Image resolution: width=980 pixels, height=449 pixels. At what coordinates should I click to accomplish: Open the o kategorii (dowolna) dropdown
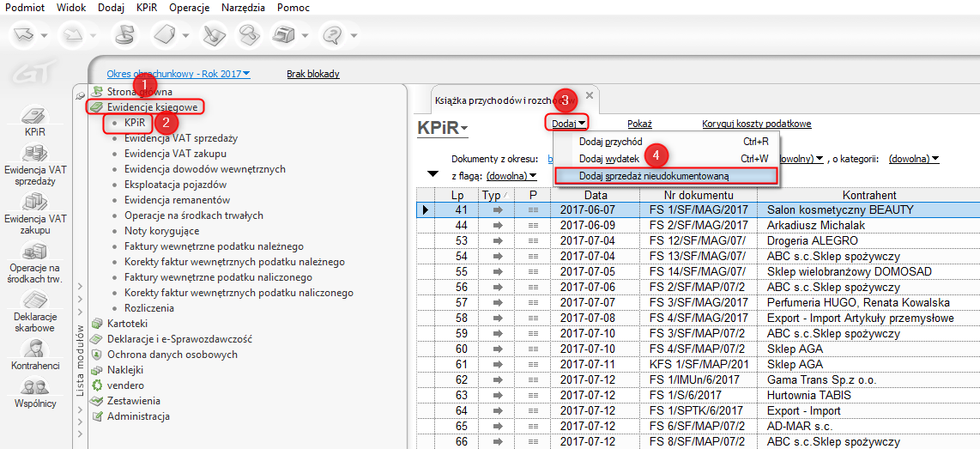tap(914, 159)
